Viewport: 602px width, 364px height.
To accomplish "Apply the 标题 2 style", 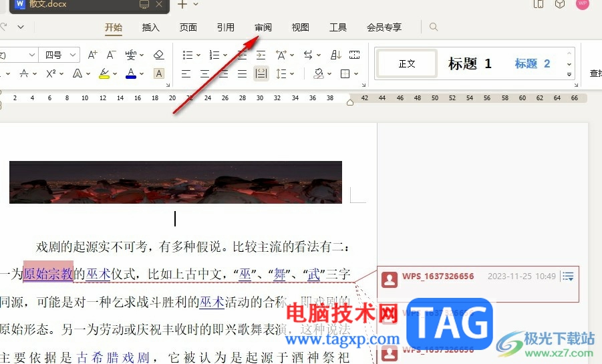I will tap(533, 63).
